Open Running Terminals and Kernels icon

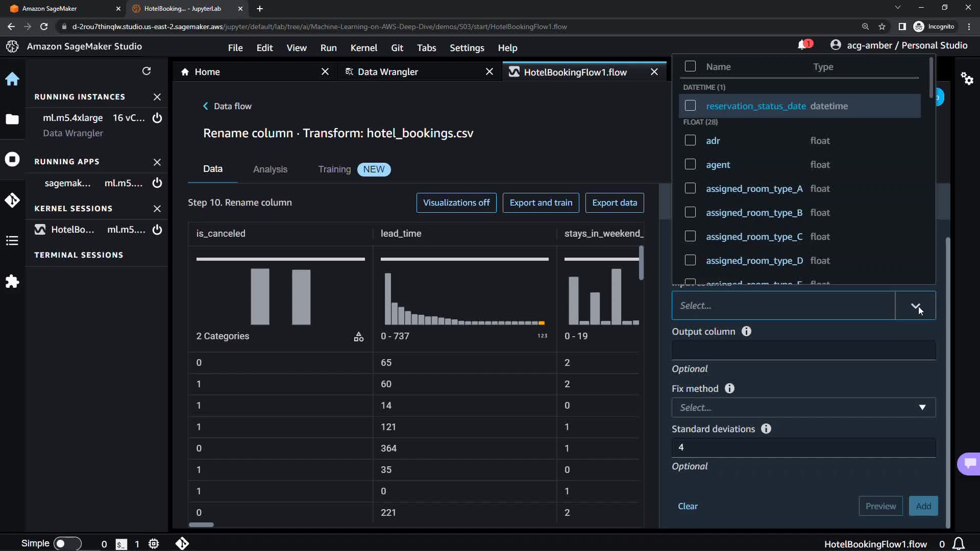pyautogui.click(x=12, y=159)
